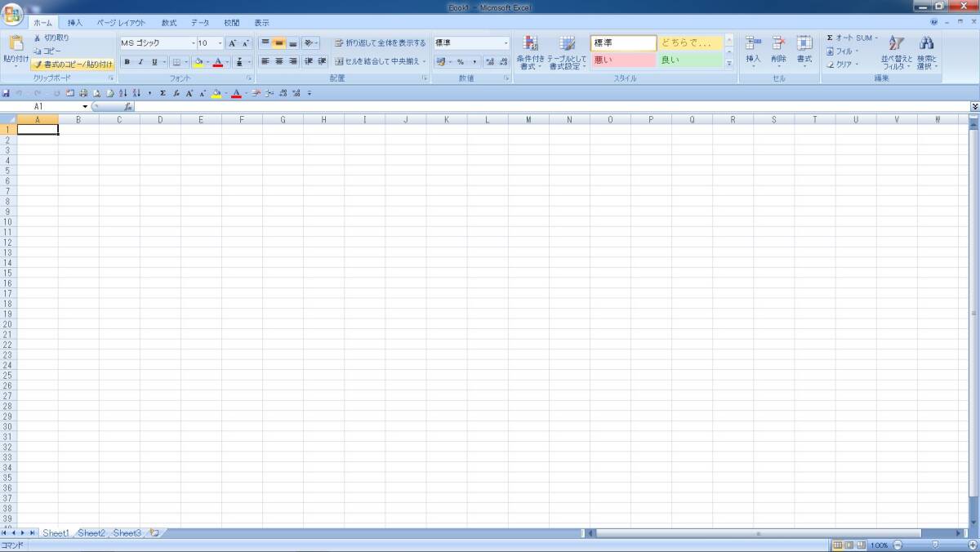The image size is (980, 552).
Task: Open Conditional Formatting (条件付き書式) menu
Action: [530, 52]
